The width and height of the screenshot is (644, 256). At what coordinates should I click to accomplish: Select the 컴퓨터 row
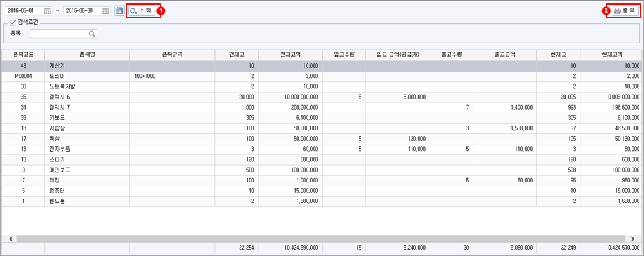[322, 191]
